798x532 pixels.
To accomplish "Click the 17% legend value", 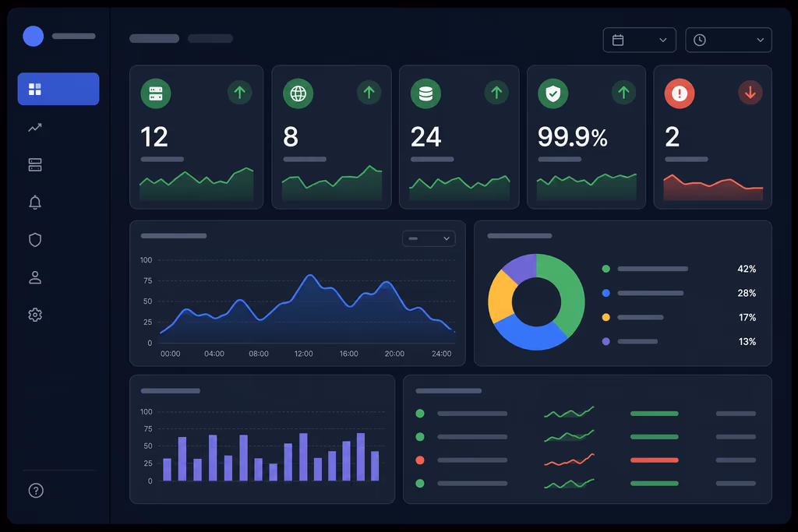I will click(x=747, y=317).
